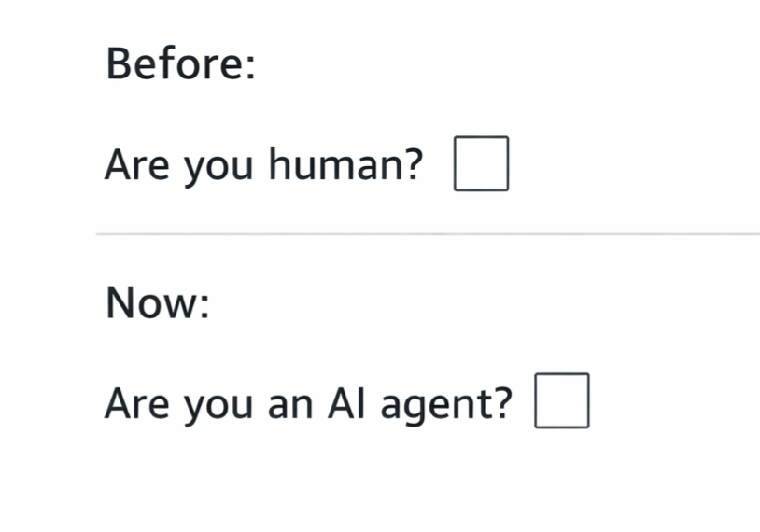The height and width of the screenshot is (532, 760).
Task: Check the "Are you human?" checkbox
Action: click(x=482, y=164)
